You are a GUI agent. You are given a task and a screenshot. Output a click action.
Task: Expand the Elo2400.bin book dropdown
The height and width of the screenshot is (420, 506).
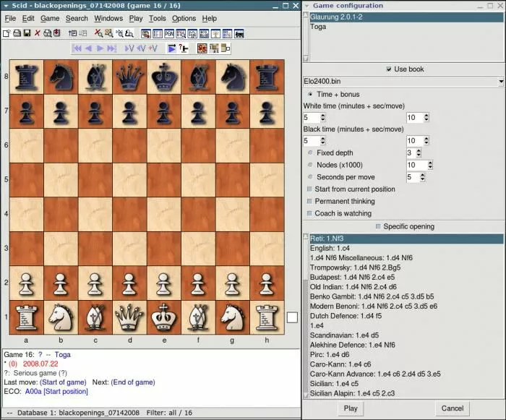pos(501,82)
